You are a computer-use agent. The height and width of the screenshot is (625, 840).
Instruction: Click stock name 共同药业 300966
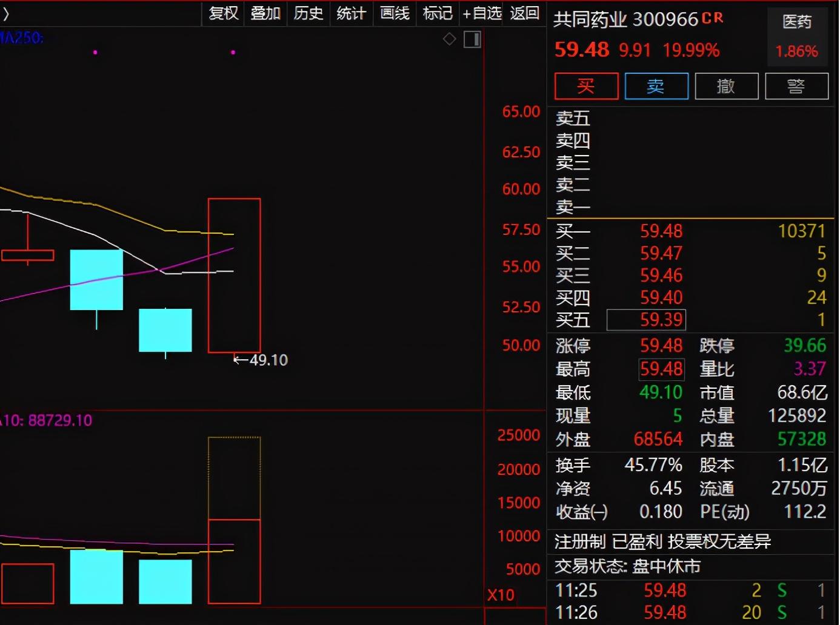coord(625,19)
